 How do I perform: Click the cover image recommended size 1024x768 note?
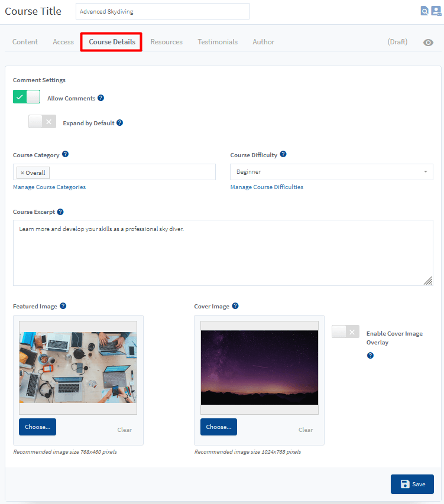pos(248,451)
